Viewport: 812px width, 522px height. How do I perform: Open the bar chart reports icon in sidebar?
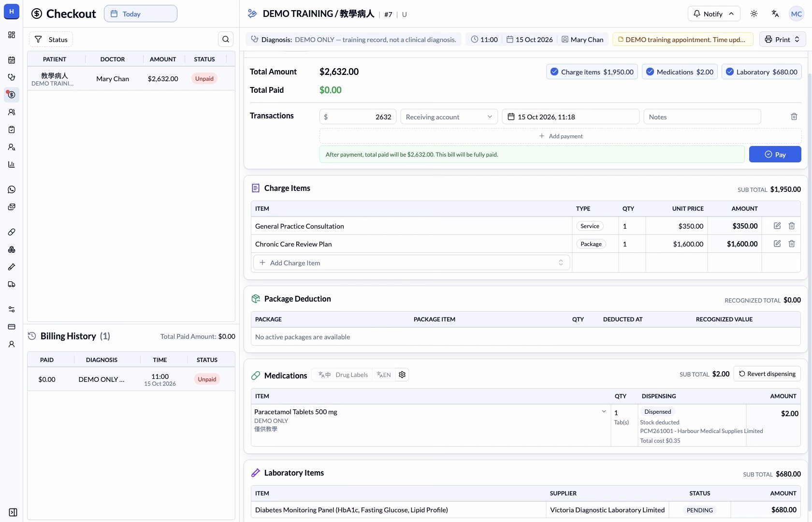12,164
